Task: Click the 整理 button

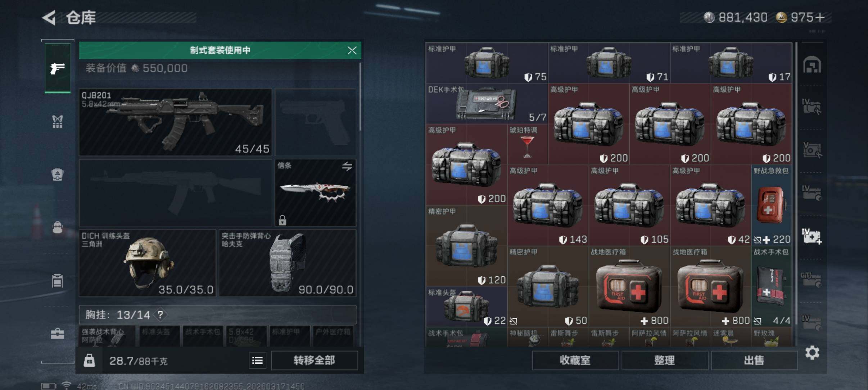Action: pos(665,360)
